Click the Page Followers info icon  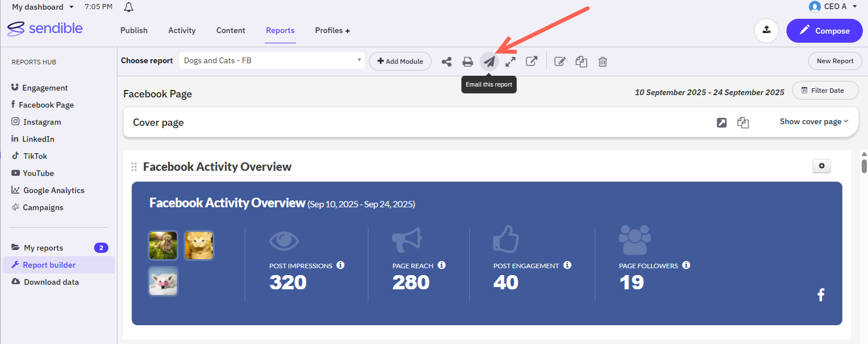pos(686,265)
